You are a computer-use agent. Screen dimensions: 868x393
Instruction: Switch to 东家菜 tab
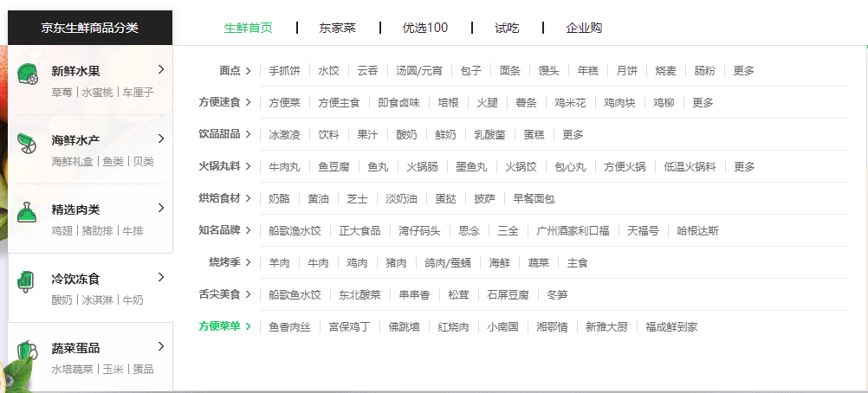click(337, 28)
